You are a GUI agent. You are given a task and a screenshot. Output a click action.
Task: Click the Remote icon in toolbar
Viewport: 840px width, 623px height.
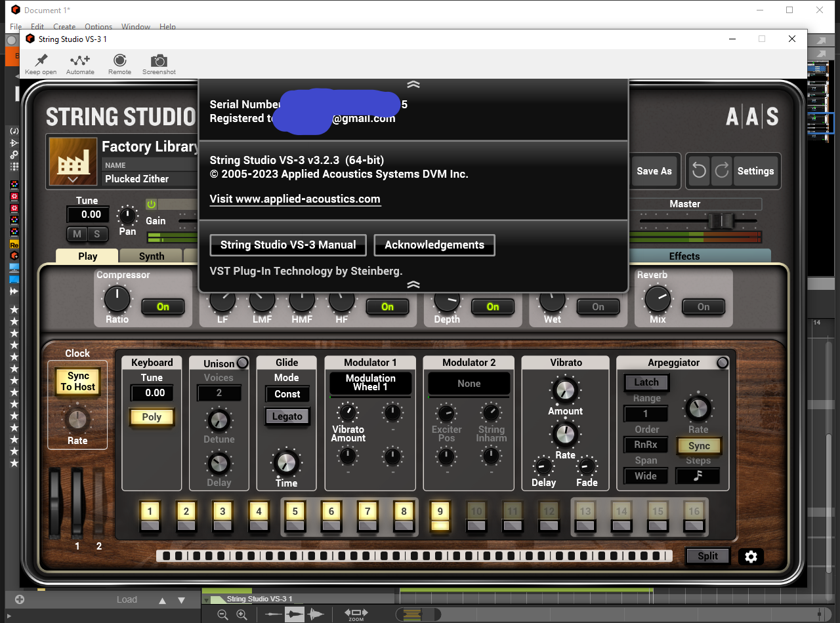[119, 60]
